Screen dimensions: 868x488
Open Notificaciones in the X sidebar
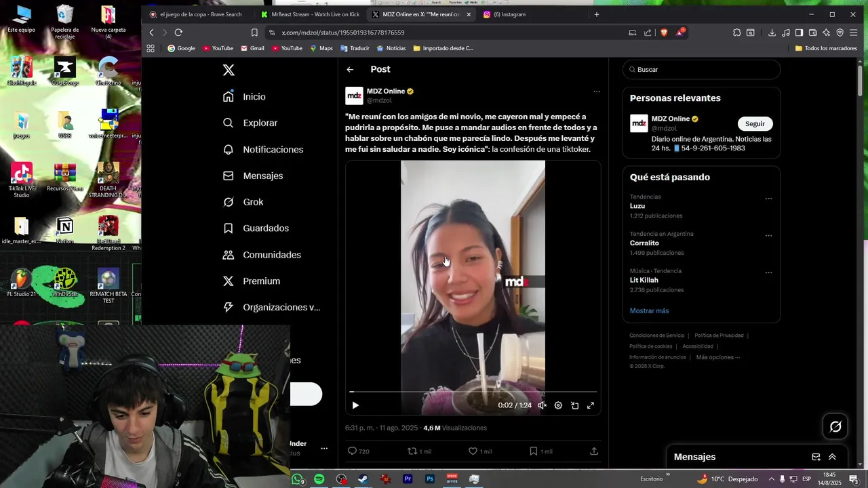(263, 150)
